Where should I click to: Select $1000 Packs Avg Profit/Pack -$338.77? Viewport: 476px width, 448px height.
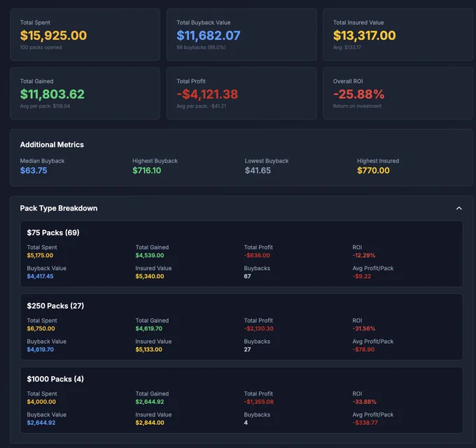(365, 423)
